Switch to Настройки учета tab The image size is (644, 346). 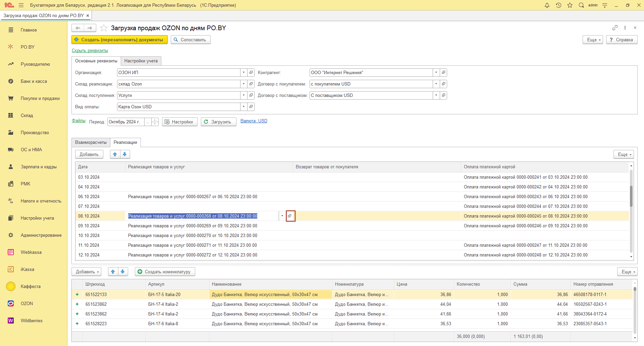[x=141, y=61]
